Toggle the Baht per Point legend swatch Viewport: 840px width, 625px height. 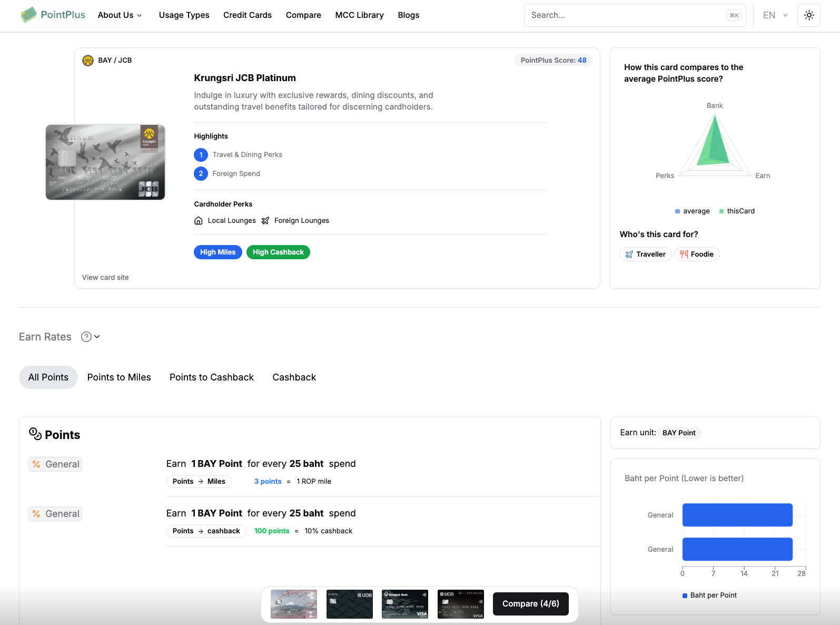pos(685,595)
